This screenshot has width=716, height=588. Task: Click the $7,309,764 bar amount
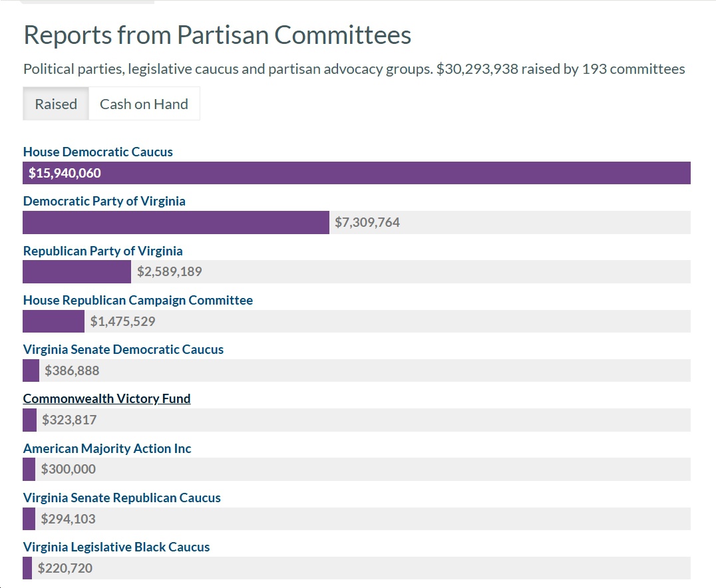(x=367, y=223)
